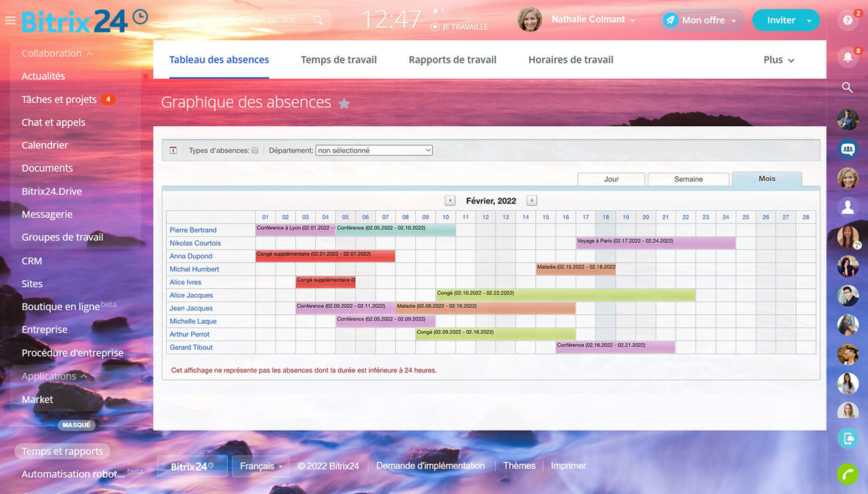Expand the Plus menu
868x494 pixels.
tap(779, 60)
